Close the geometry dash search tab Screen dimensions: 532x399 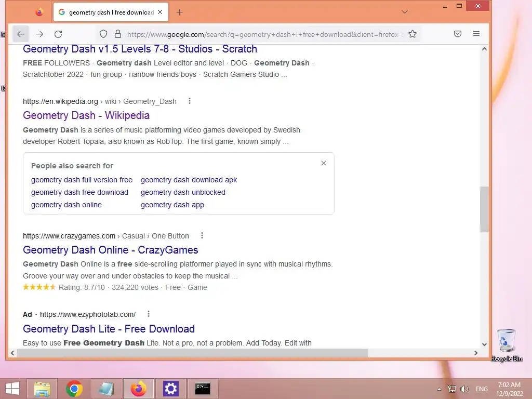[x=160, y=12]
